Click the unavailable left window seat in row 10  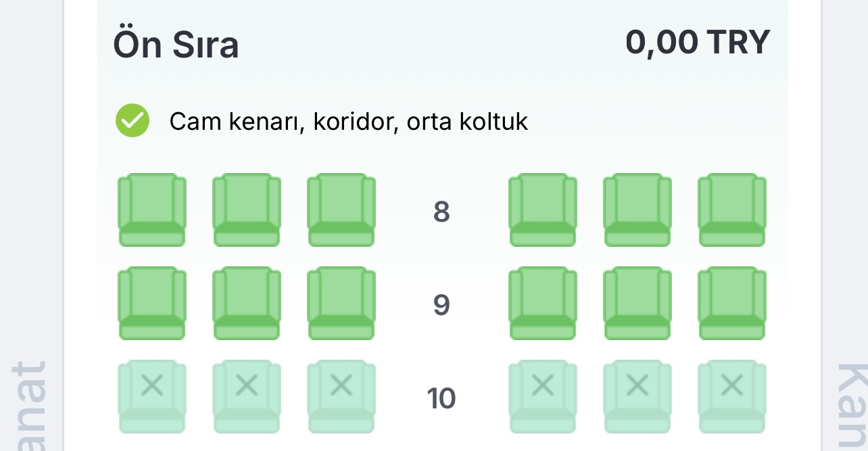pyautogui.click(x=152, y=396)
